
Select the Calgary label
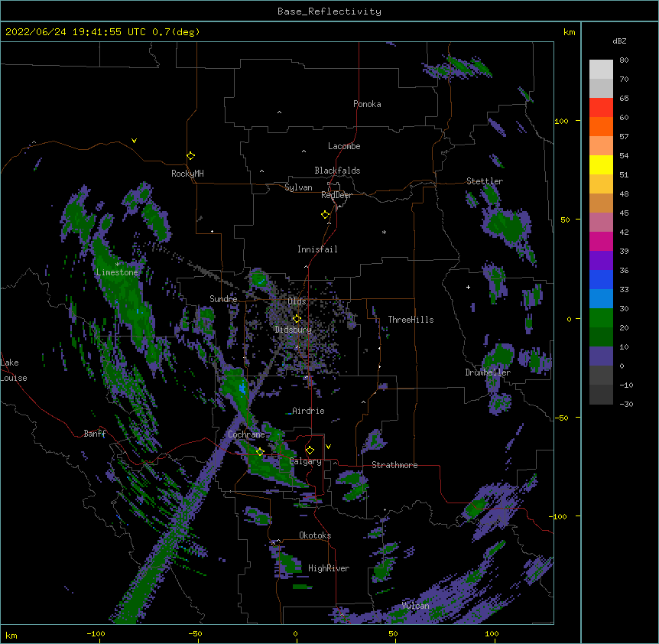coord(306,461)
